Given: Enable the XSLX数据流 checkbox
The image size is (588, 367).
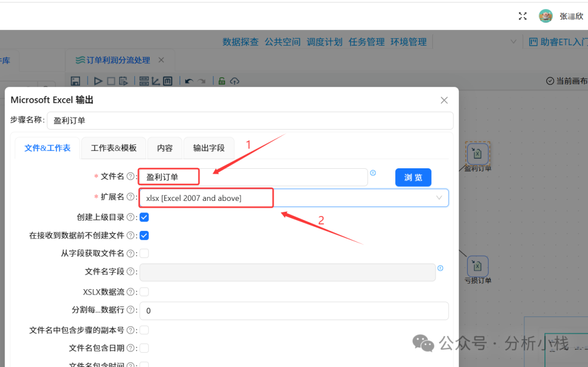Looking at the screenshot, I should 144,292.
